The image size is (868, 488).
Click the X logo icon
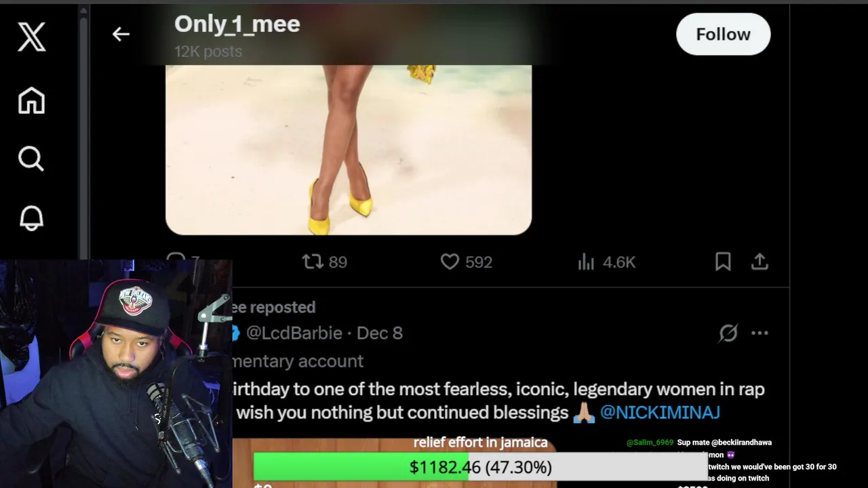coord(31,37)
